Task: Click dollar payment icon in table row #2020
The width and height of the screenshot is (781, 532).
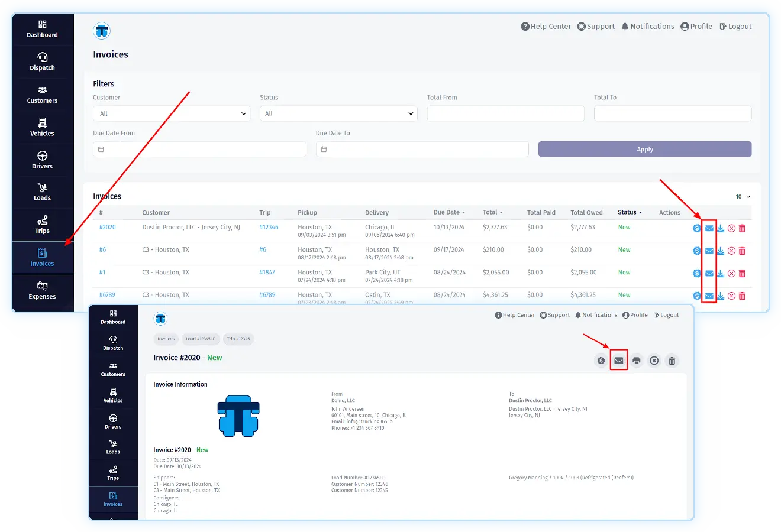Action: (x=697, y=228)
